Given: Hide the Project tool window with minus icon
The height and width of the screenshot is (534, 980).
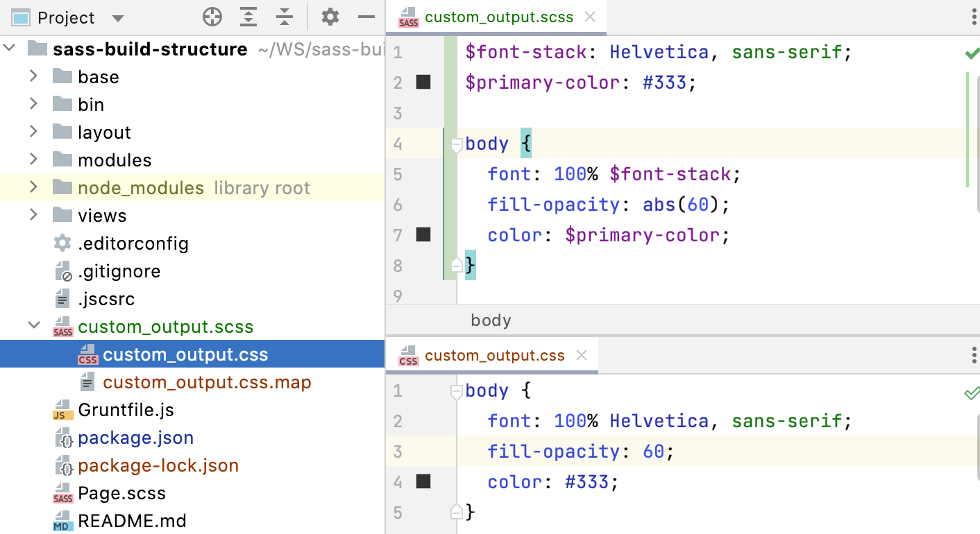Looking at the screenshot, I should (x=366, y=17).
